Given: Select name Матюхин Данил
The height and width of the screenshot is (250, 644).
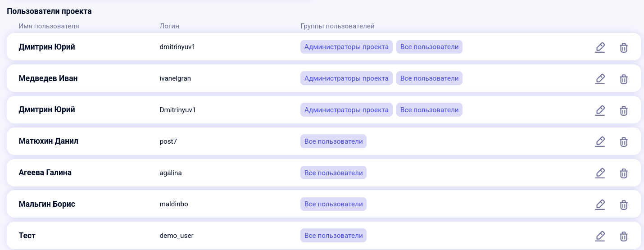Looking at the screenshot, I should 49,141.
